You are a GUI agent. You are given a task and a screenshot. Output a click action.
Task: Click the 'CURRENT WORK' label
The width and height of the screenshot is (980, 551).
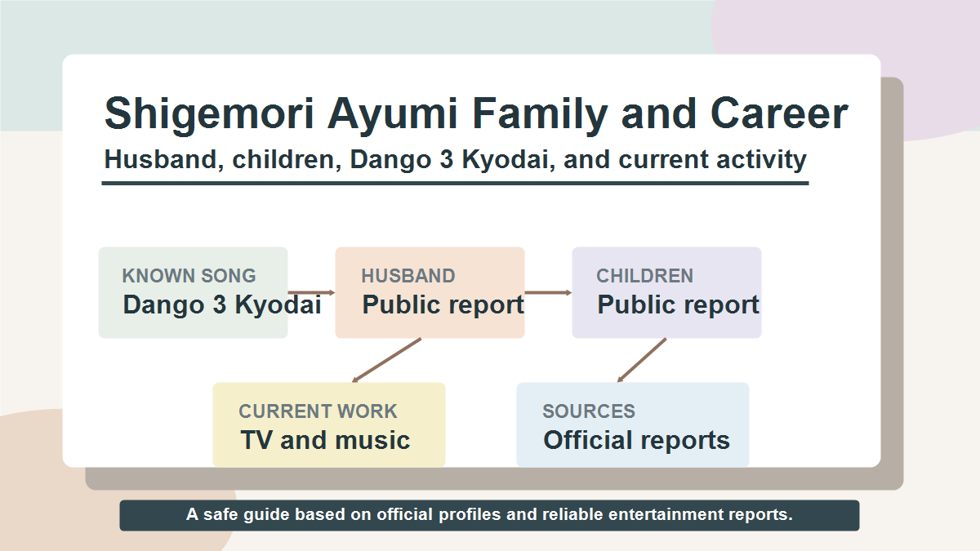318,411
